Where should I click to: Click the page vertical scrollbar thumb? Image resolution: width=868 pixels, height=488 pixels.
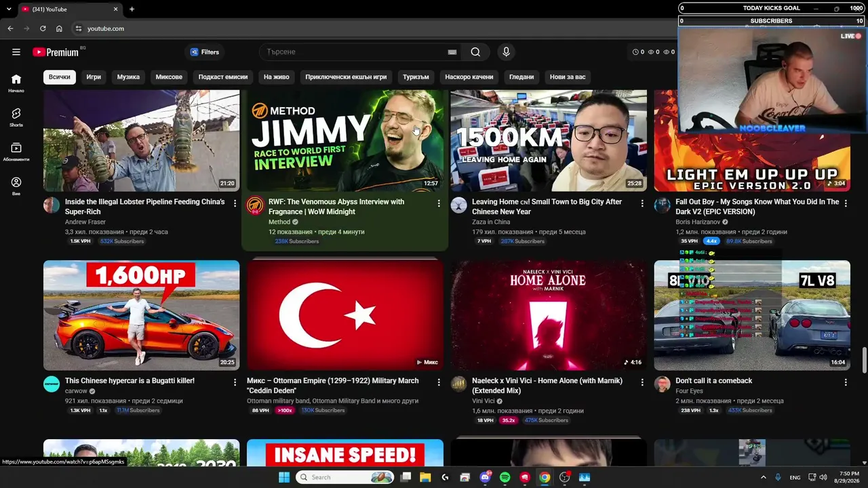(864, 359)
